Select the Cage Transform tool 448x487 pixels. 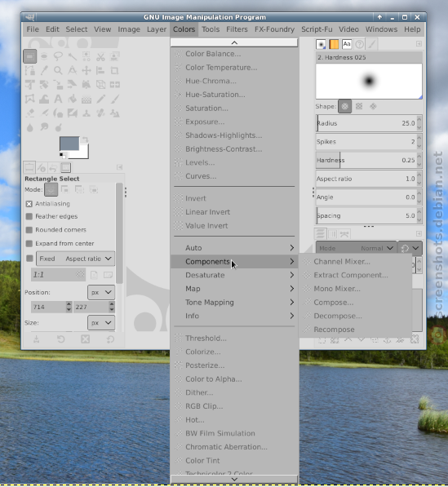click(x=30, y=99)
